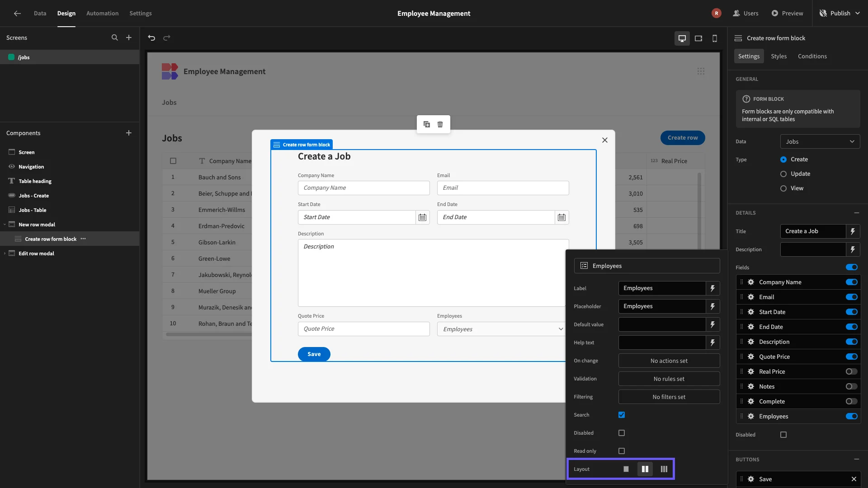Click the Preview button
This screenshot has width=868, height=488.
click(x=787, y=14)
